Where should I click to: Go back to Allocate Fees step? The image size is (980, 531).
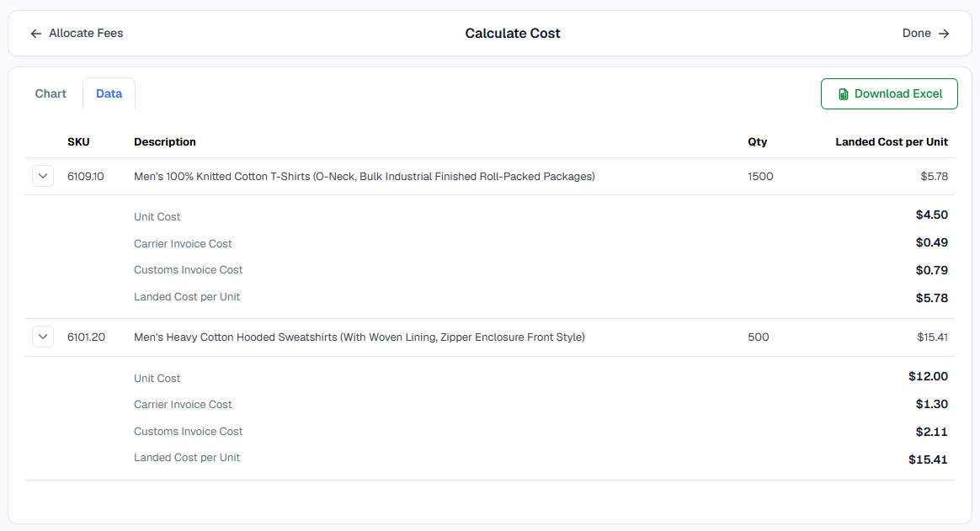click(x=77, y=34)
